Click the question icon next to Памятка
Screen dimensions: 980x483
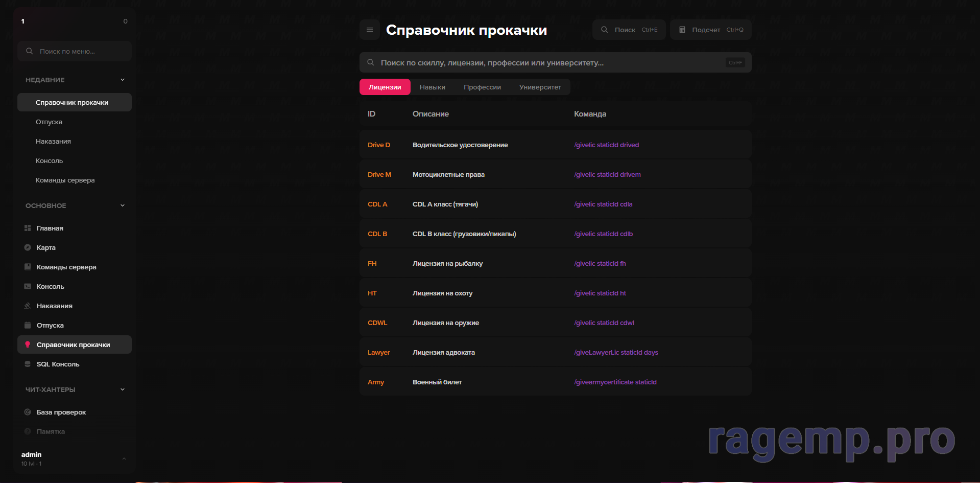28,431
